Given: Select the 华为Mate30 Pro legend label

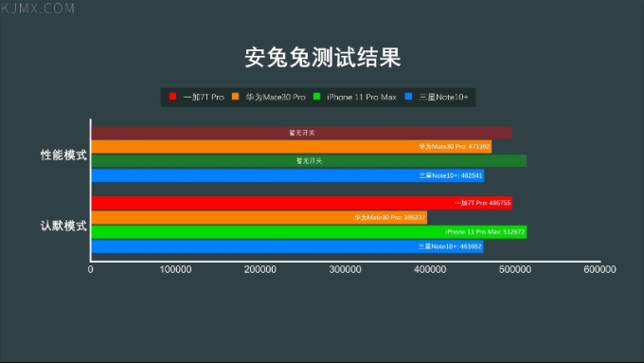Looking at the screenshot, I should tap(276, 97).
